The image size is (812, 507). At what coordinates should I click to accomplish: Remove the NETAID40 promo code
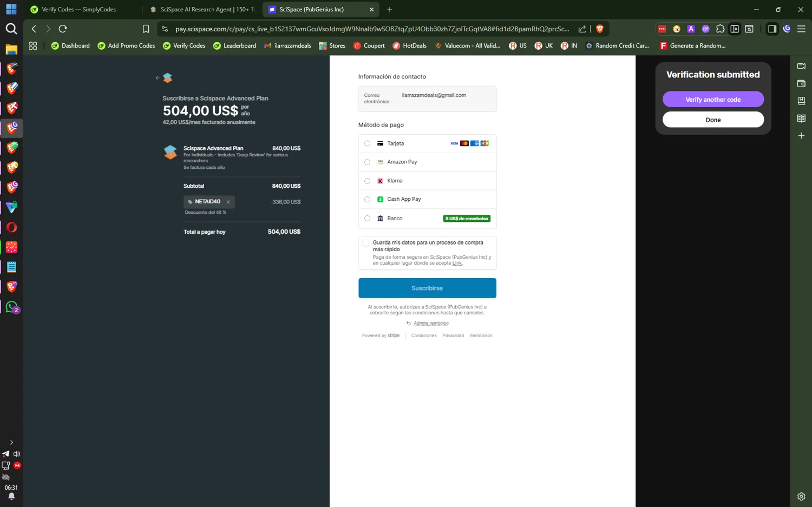click(228, 202)
